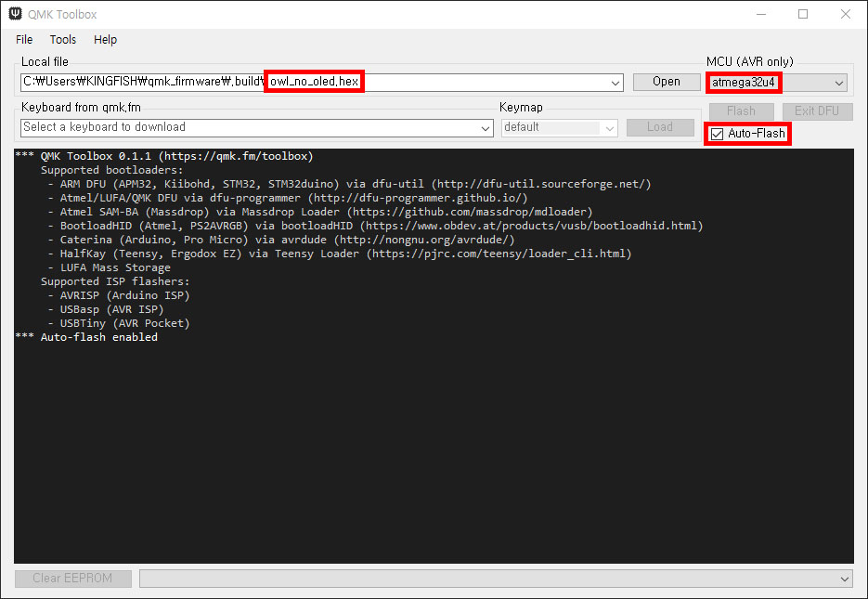Click the Load keymap button
868x599 pixels.
point(660,127)
